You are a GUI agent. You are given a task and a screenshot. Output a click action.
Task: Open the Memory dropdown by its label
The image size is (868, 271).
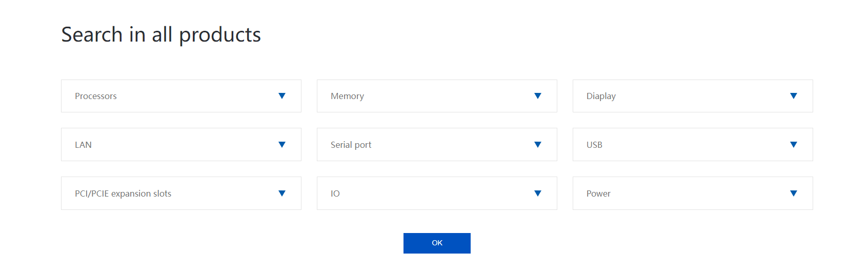click(x=347, y=96)
